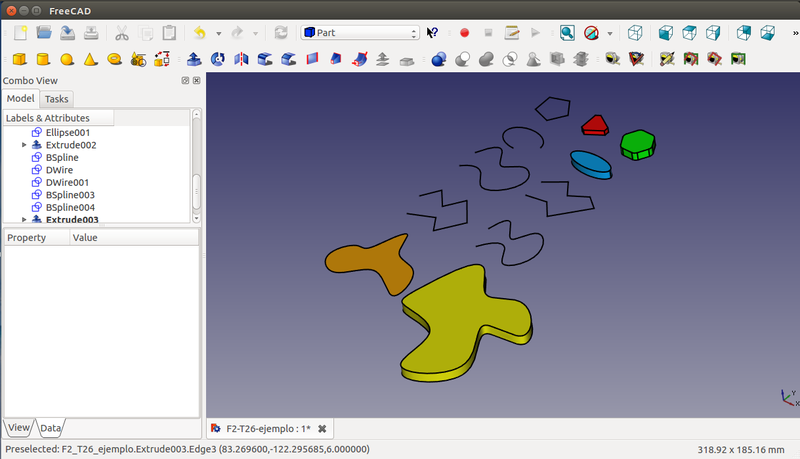Select the sphere primitive tool
Viewport: 800px width, 459px height.
[67, 59]
